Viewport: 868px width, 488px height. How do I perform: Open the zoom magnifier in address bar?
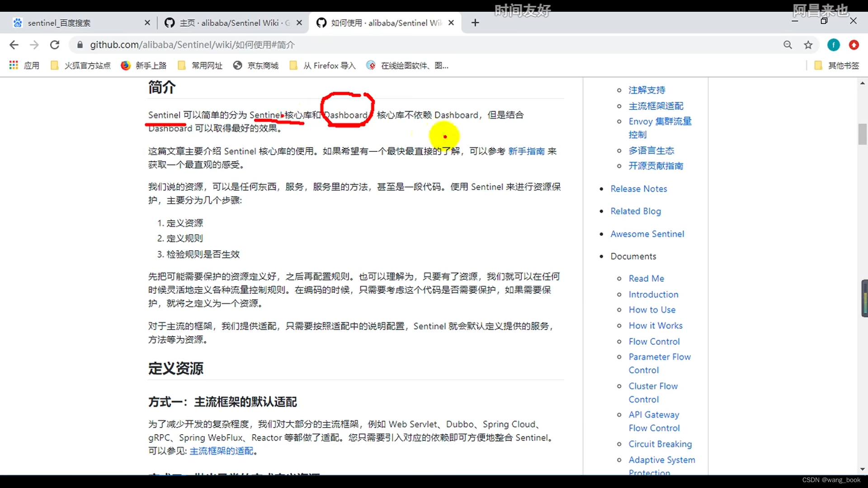[x=788, y=45]
